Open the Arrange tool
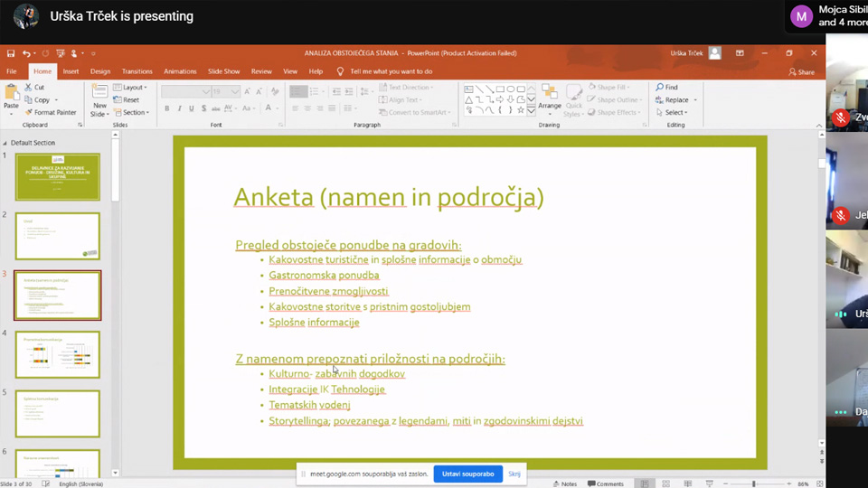 click(x=550, y=99)
